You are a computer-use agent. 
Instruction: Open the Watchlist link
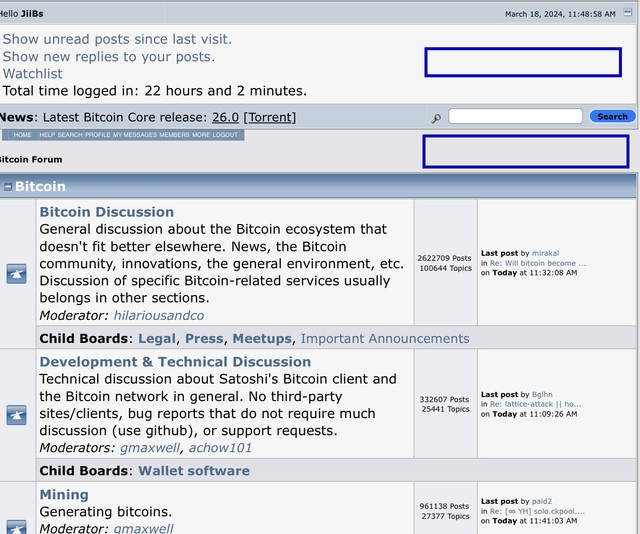pyautogui.click(x=33, y=73)
